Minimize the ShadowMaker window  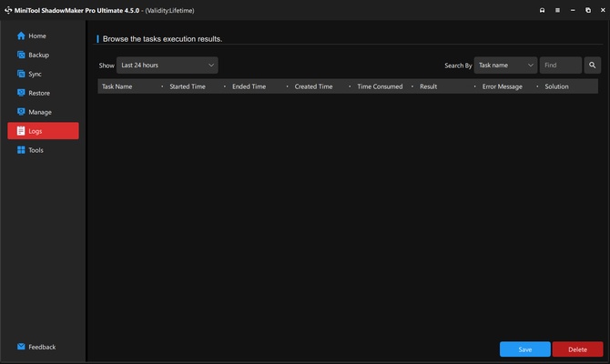(x=573, y=10)
